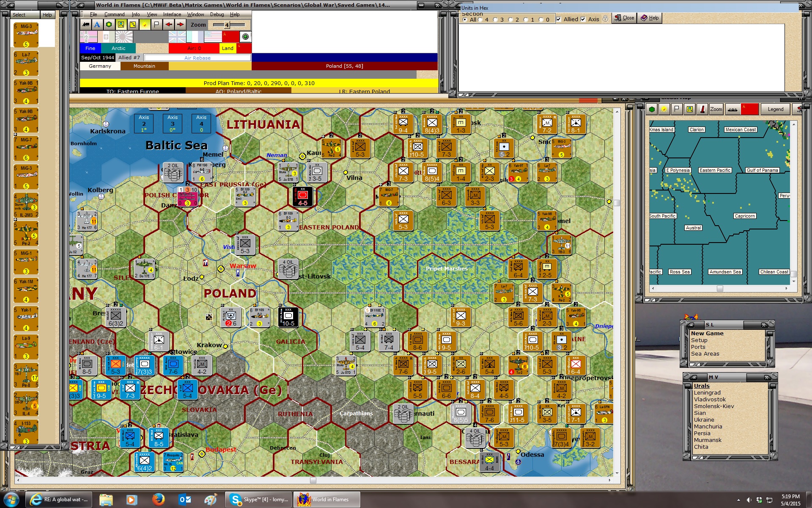
Task: Open the Command menu
Action: coord(114,14)
